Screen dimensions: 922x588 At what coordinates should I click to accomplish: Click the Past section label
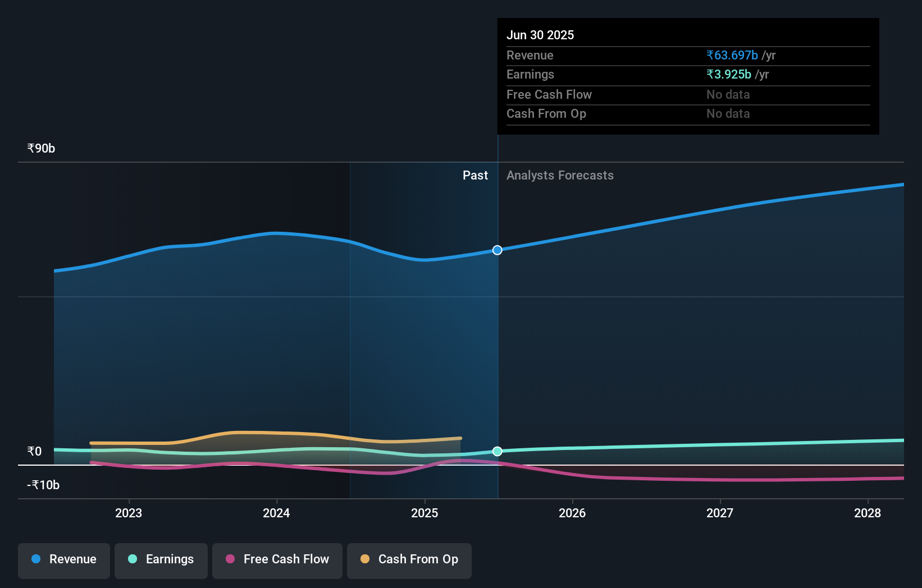476,175
